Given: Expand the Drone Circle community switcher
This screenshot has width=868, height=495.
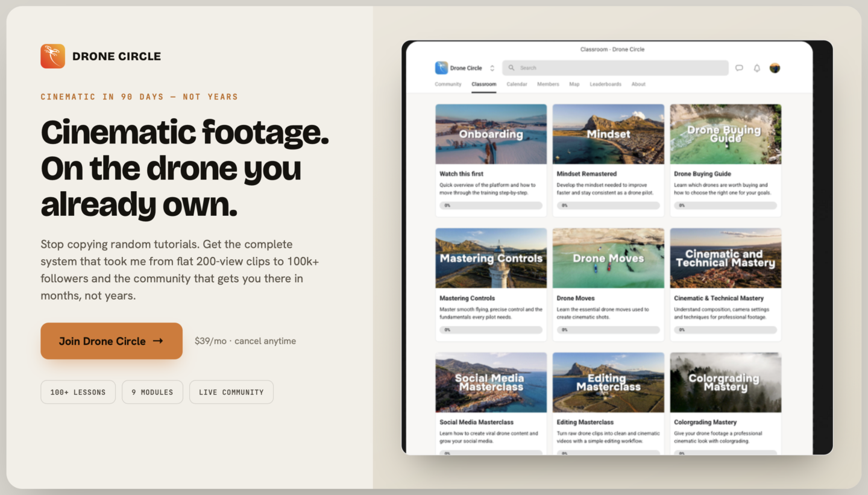Looking at the screenshot, I should click(492, 68).
